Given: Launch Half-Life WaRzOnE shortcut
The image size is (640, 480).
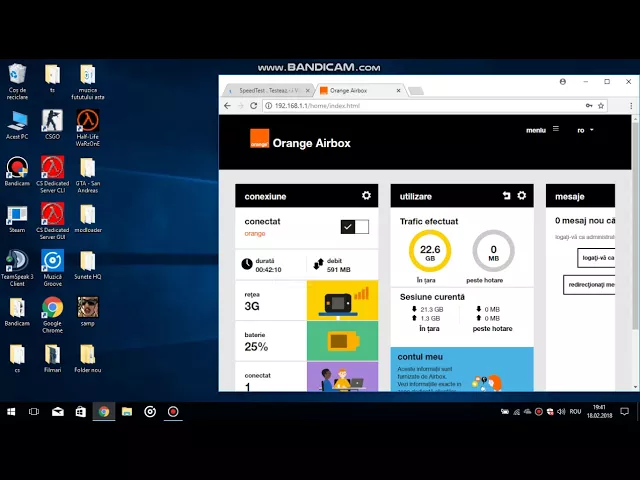Looking at the screenshot, I should point(88,128).
